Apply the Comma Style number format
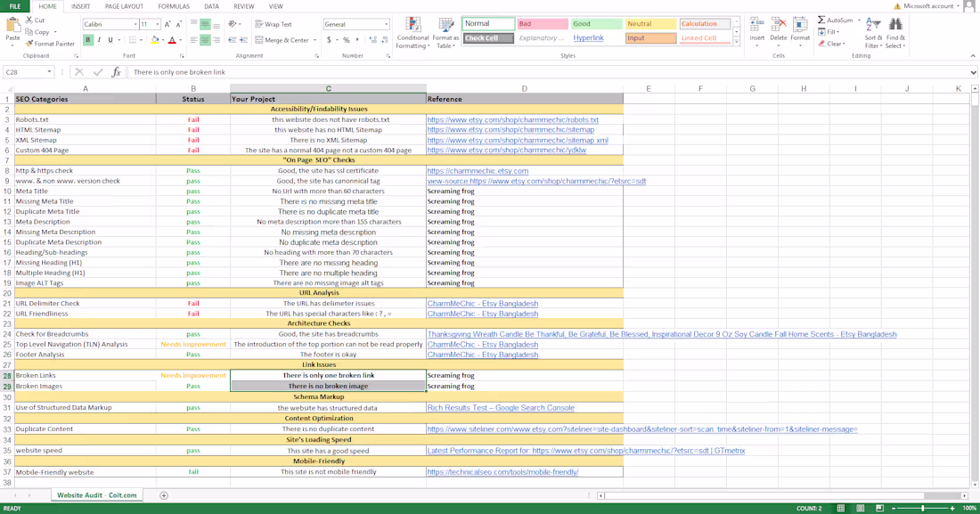Image resolution: width=980 pixels, height=514 pixels. coord(357,40)
